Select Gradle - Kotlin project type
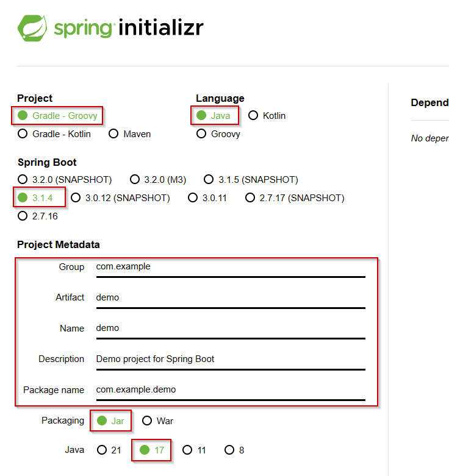This screenshot has width=449, height=476. pos(54,134)
